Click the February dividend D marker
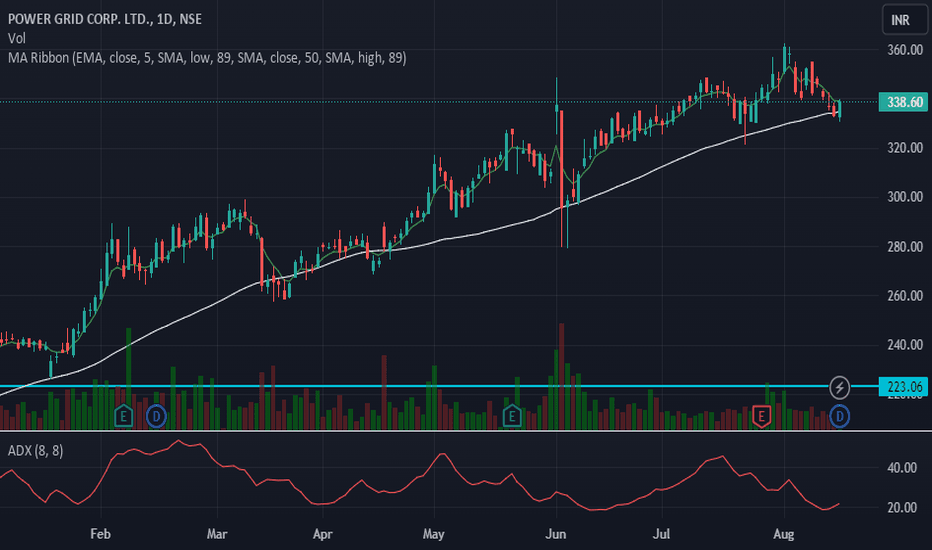Screen dimensions: 932x550 tap(156, 416)
